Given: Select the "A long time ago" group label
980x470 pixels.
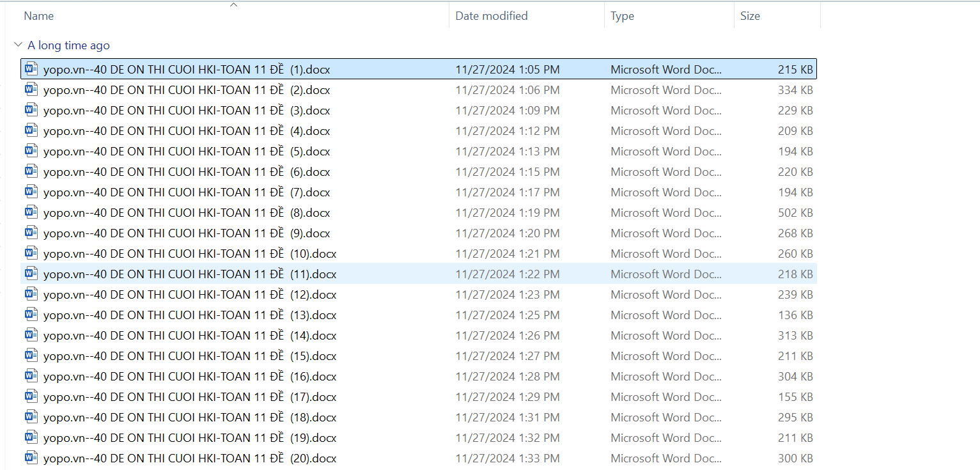Looking at the screenshot, I should (x=68, y=45).
